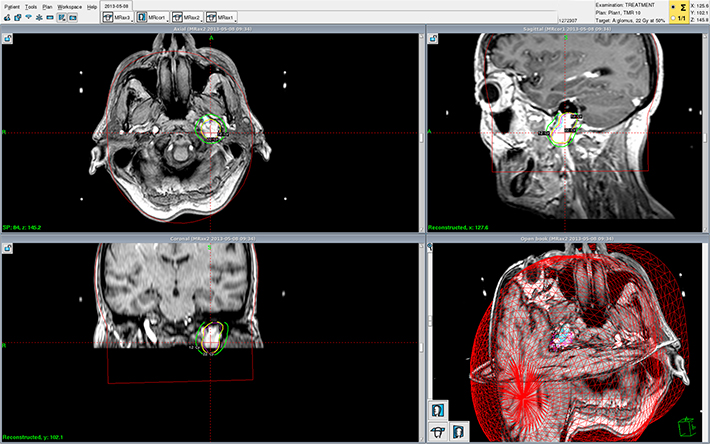
Task: Click the stacked images toolbar icon
Action: (x=18, y=18)
